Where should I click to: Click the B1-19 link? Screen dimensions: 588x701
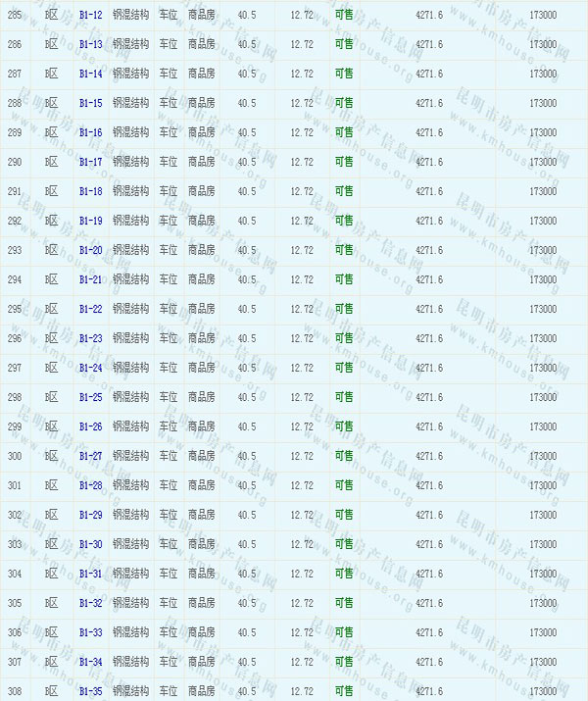coord(90,221)
